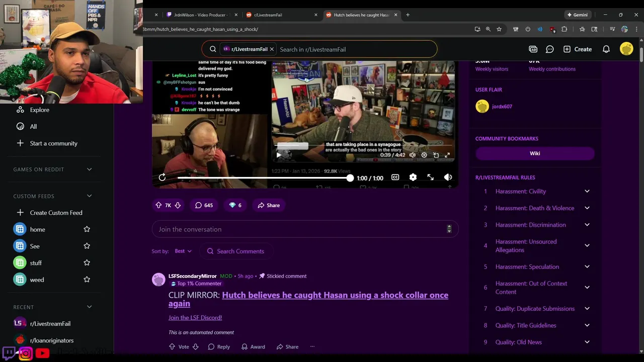The width and height of the screenshot is (644, 362).
Task: Open LSFSecondaryMirror user profile
Action: point(193,276)
